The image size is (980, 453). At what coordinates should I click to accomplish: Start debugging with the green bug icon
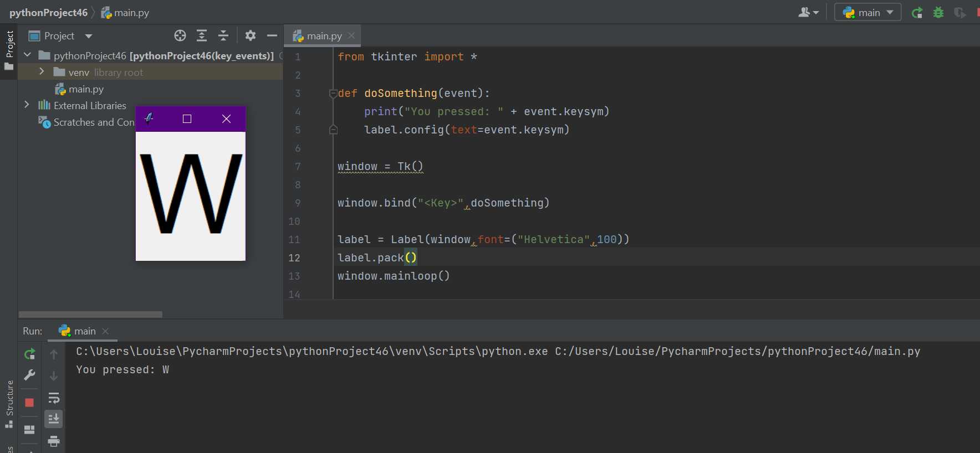938,12
